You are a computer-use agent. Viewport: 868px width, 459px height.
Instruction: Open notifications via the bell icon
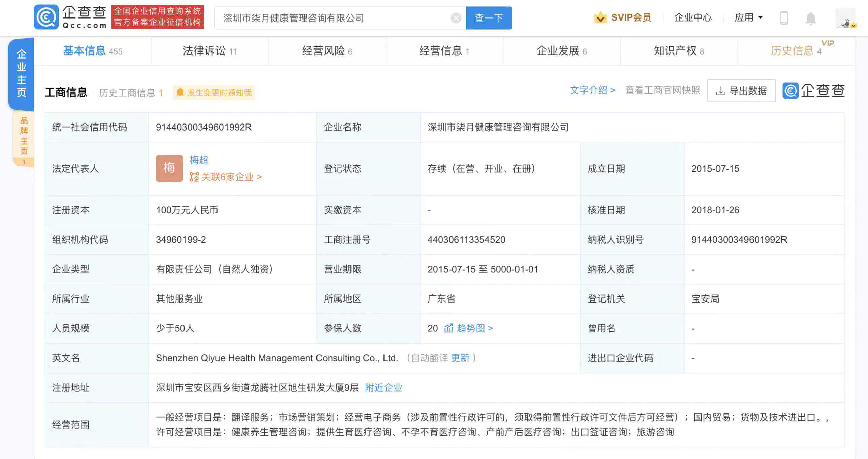(x=810, y=18)
